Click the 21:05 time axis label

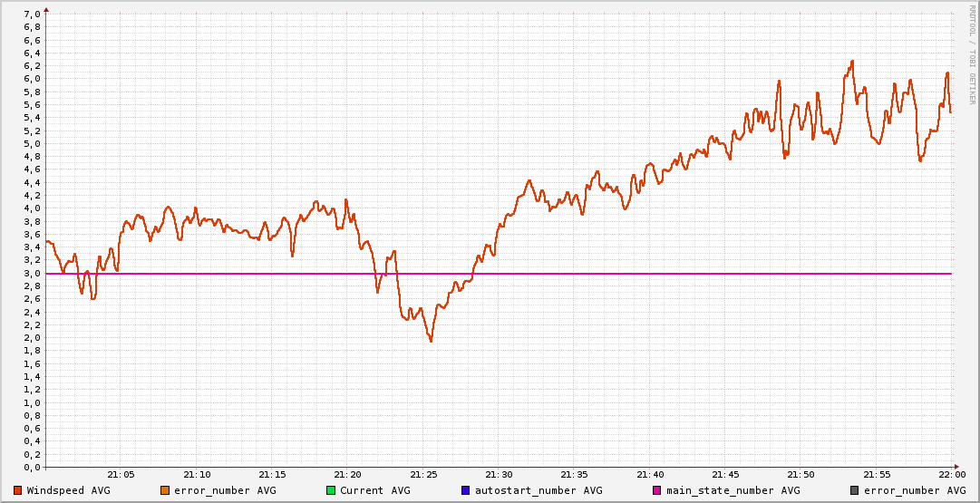(121, 475)
